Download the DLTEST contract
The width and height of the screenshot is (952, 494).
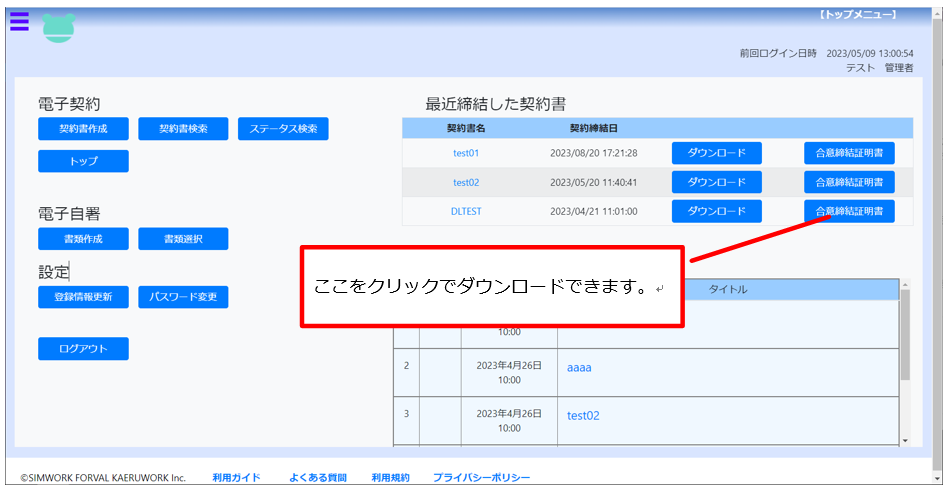click(716, 211)
